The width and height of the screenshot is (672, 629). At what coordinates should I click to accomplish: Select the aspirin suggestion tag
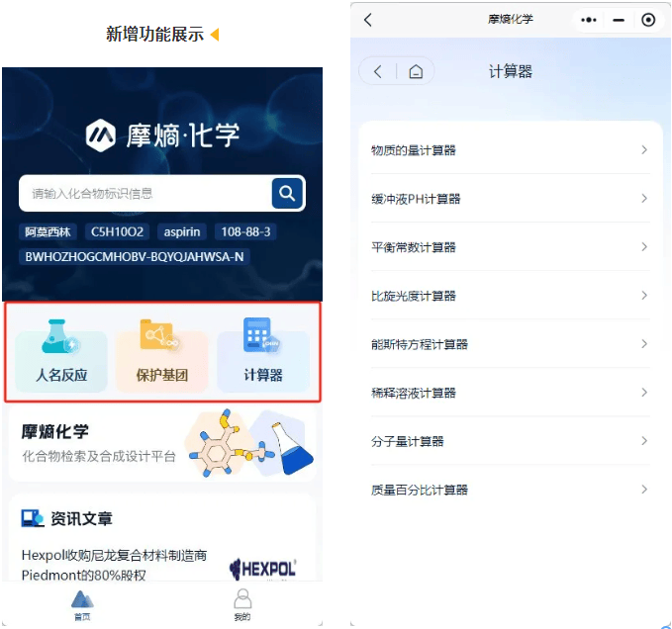[x=182, y=232]
